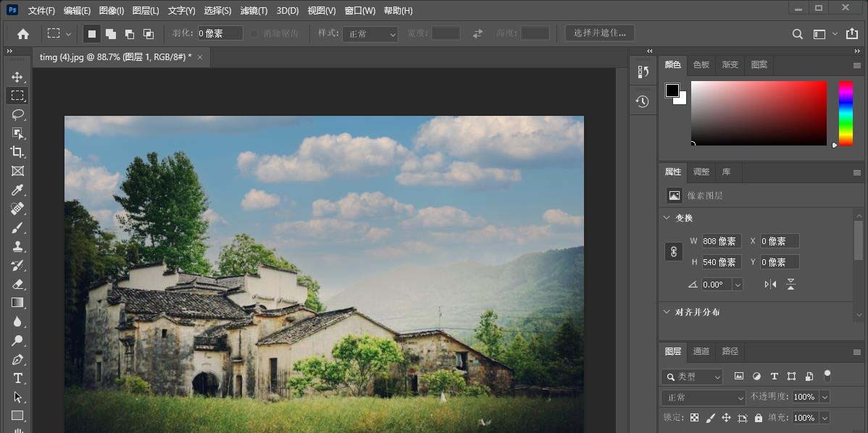
Task: Select the Rectangular Marquee tool in toolbox
Action: (x=17, y=96)
